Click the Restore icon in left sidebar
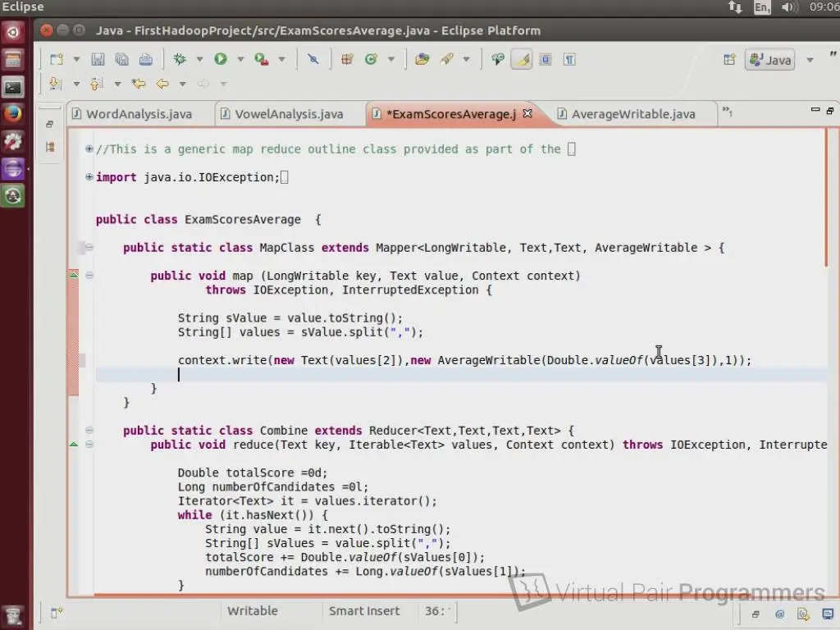 [x=49, y=125]
